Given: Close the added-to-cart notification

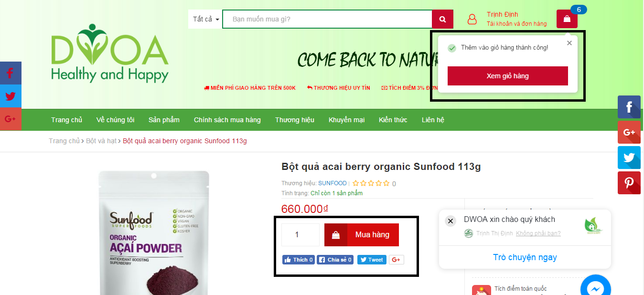Looking at the screenshot, I should [569, 43].
